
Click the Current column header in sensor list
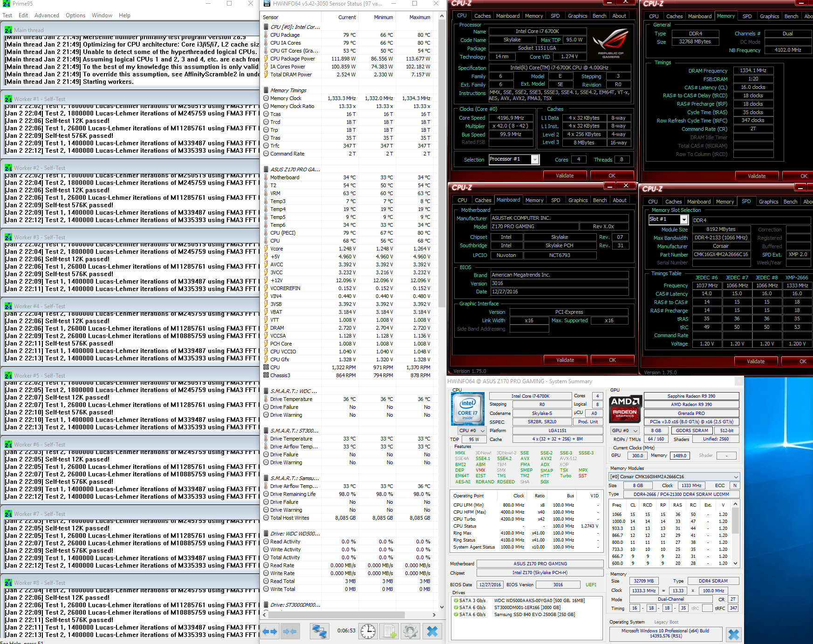[347, 17]
